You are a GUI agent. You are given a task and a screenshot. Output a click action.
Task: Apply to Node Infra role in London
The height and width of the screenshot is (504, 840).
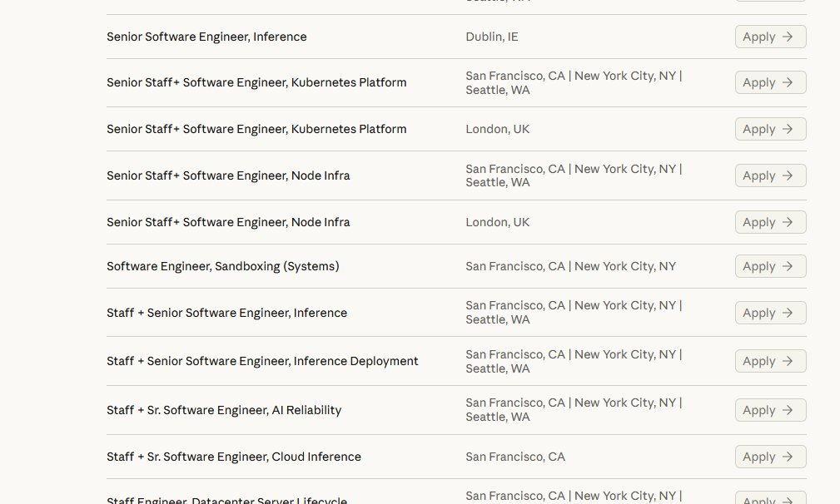click(770, 222)
